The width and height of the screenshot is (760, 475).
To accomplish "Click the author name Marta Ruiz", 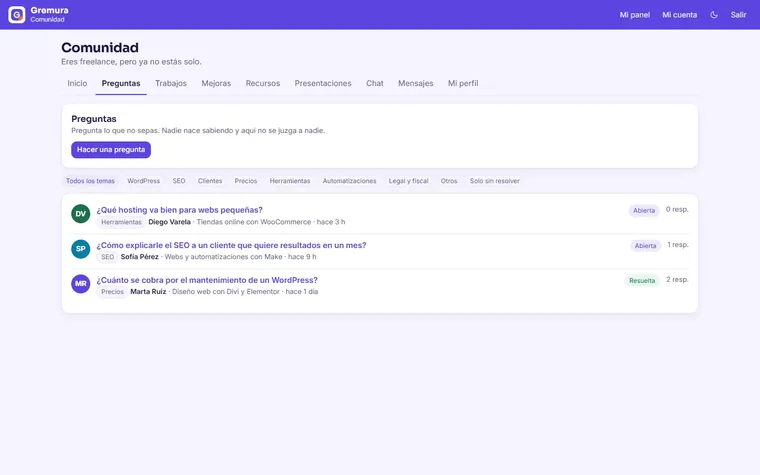I will (x=148, y=292).
